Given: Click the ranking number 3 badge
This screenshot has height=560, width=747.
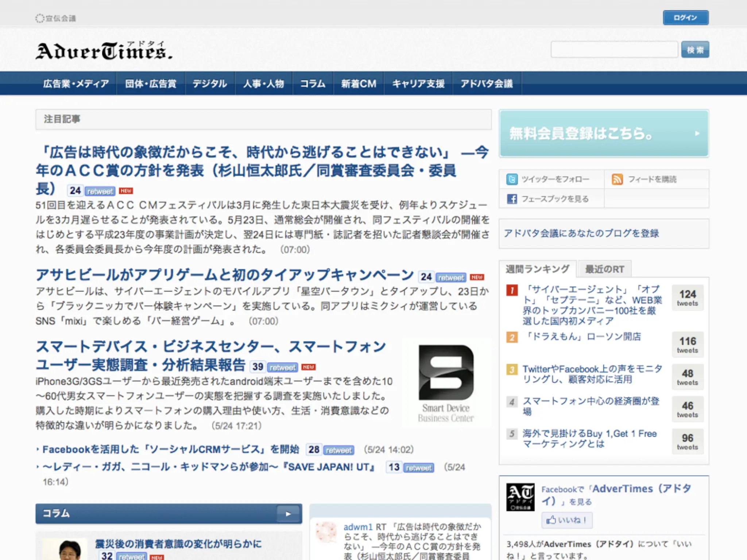Looking at the screenshot, I should point(512,369).
